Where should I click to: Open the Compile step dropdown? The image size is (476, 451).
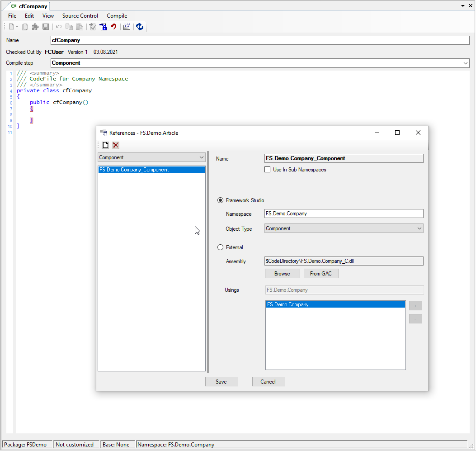pyautogui.click(x=465, y=63)
